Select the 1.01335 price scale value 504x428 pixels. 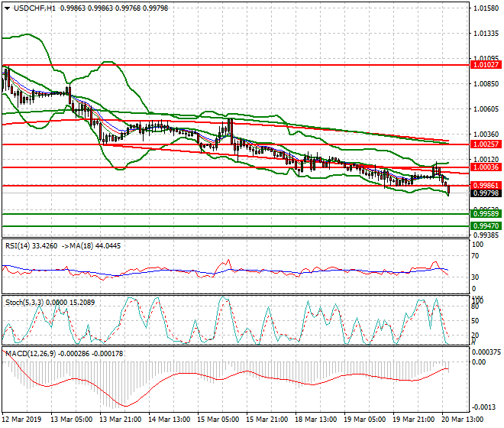click(486, 34)
